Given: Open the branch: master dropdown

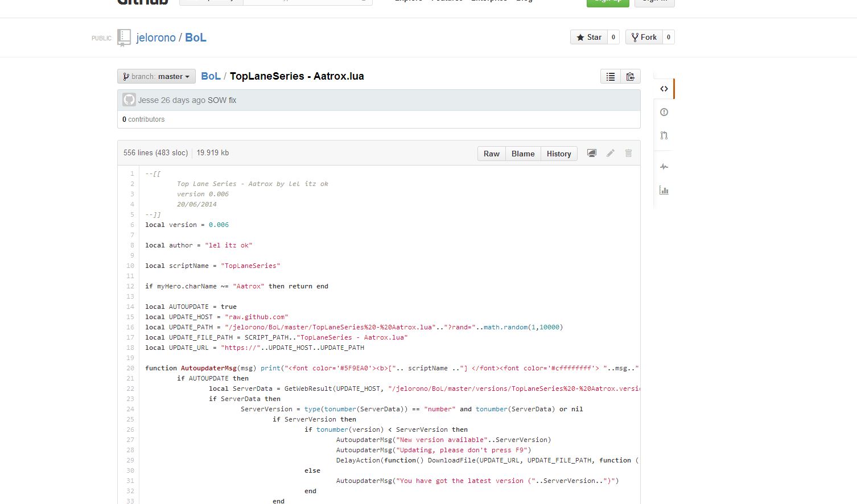Looking at the screenshot, I should (x=156, y=76).
